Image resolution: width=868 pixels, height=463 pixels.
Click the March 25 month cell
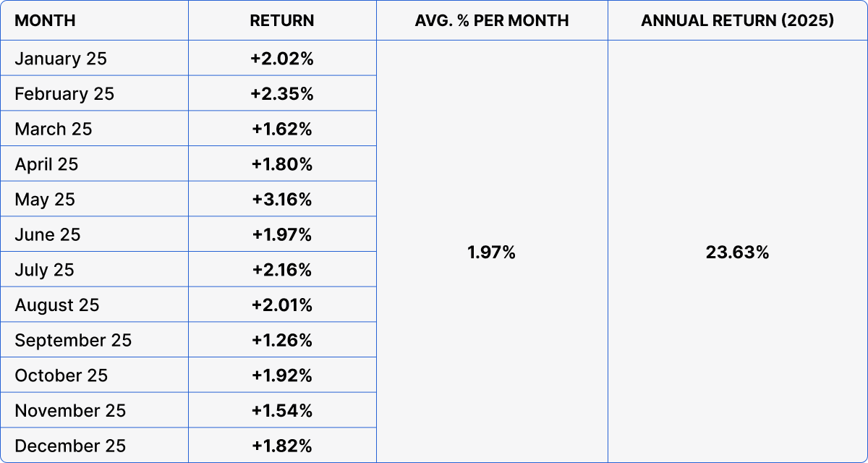[54, 129]
